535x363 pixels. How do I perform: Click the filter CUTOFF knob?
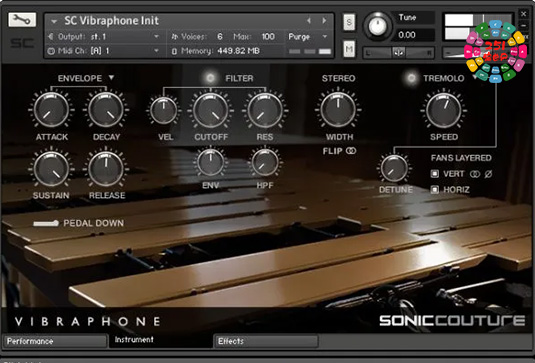pyautogui.click(x=211, y=110)
